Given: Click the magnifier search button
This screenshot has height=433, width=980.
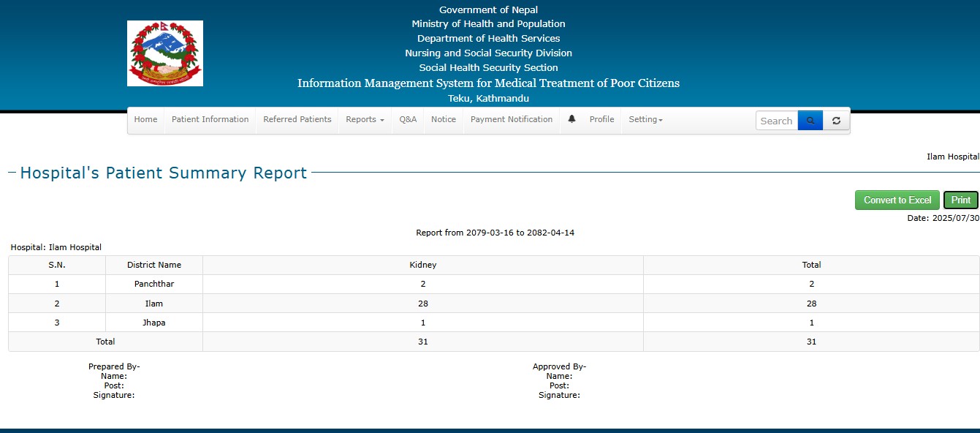Looking at the screenshot, I should 810,121.
